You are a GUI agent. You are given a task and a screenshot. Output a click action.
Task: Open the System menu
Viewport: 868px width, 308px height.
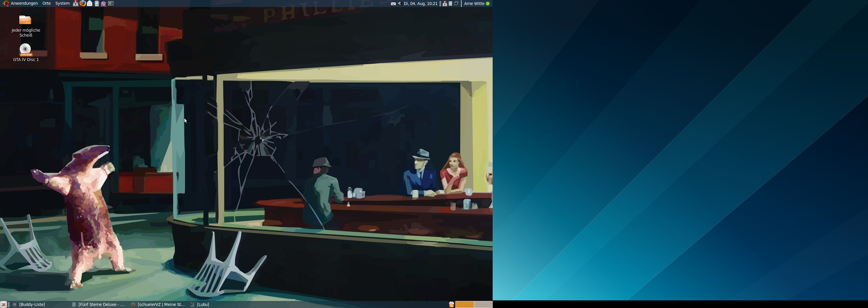tap(62, 3)
